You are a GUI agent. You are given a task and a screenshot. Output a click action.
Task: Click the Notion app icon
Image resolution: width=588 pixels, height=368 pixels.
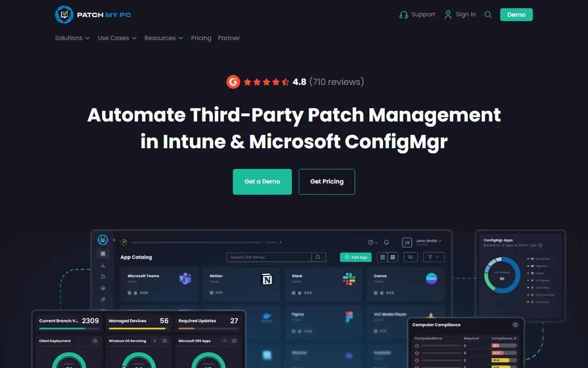click(x=267, y=279)
